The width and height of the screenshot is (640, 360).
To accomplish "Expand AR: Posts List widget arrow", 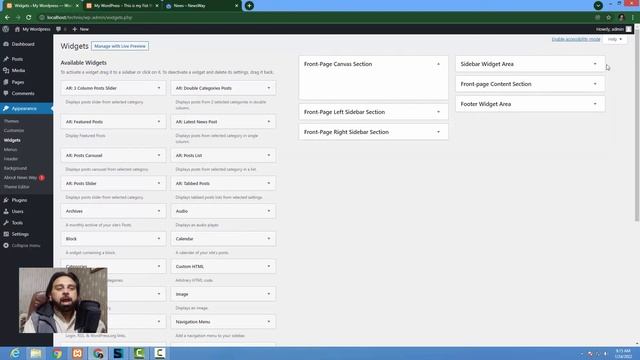I will click(269, 156).
